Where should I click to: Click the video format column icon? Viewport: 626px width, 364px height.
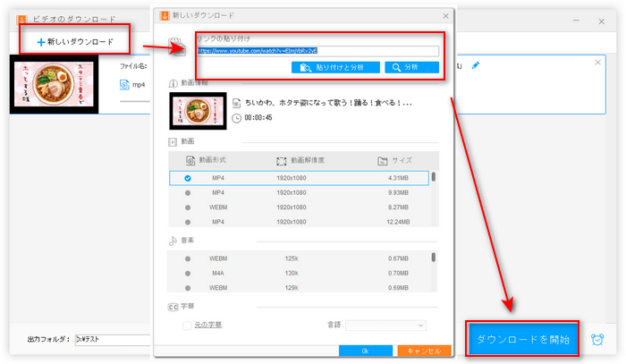click(190, 161)
